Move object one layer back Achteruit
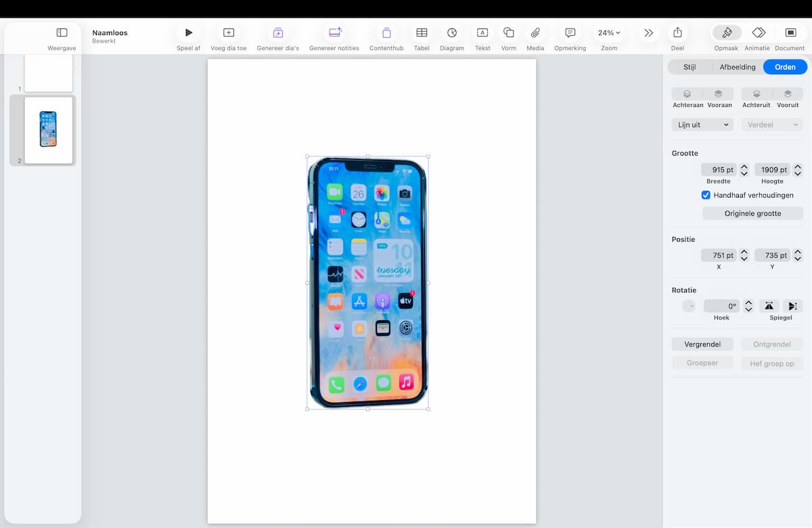Screen dimensions: 812x528 (757, 94)
